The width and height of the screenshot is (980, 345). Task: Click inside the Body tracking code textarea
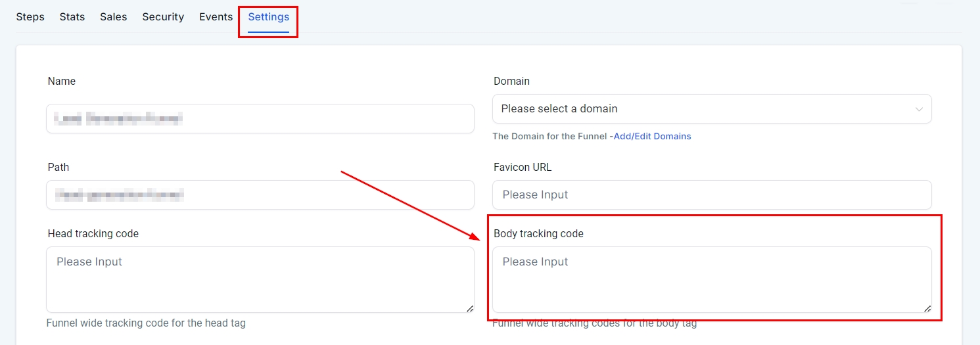coord(711,279)
